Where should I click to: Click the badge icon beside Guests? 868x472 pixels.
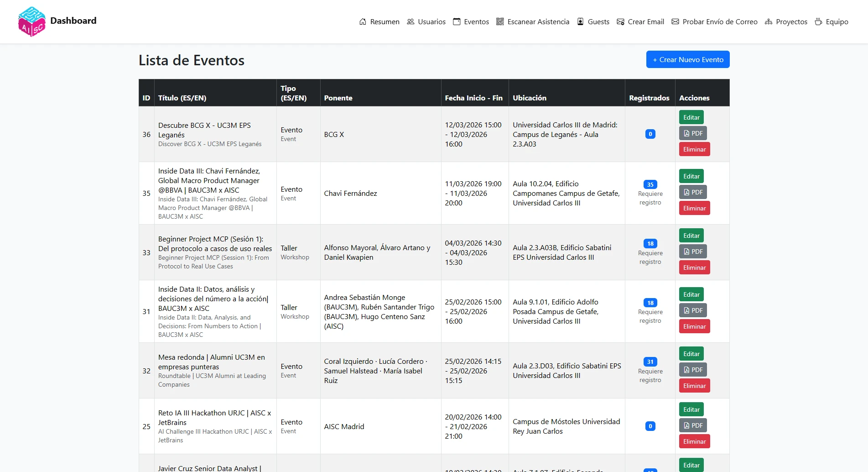click(580, 21)
